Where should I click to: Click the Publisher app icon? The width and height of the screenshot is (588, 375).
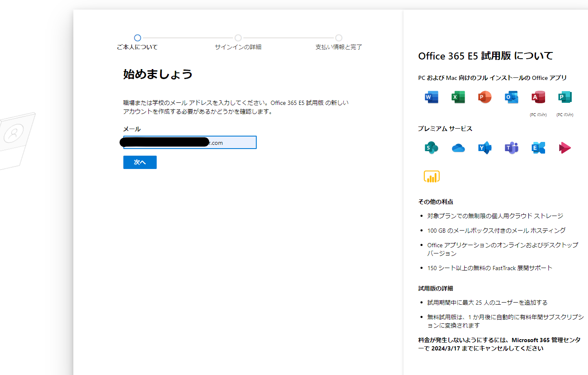pos(565,97)
